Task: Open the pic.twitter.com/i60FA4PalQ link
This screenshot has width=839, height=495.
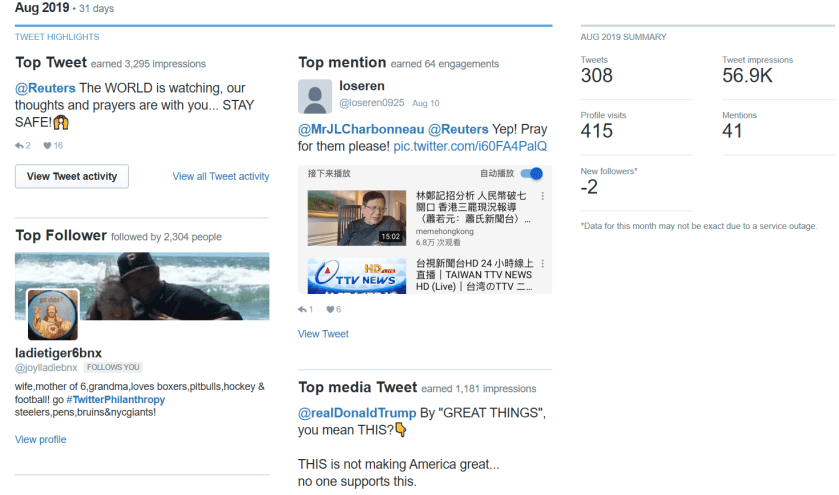Action: [x=470, y=146]
